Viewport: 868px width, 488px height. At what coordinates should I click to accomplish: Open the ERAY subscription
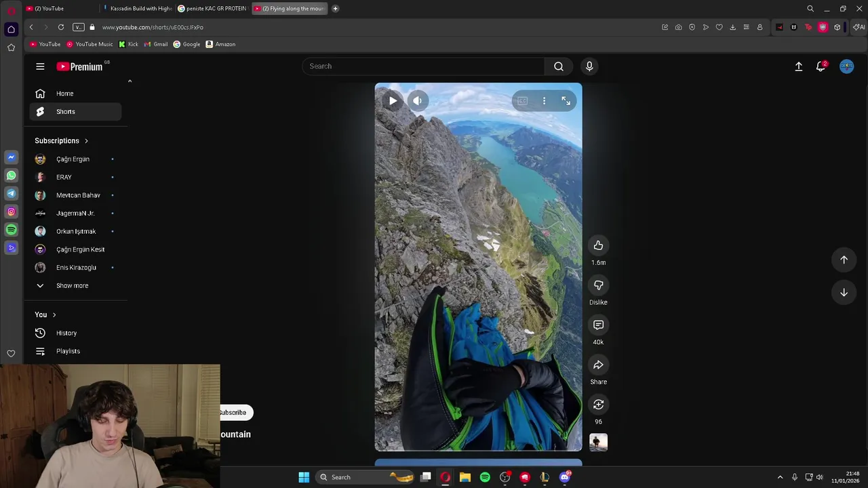(75, 177)
